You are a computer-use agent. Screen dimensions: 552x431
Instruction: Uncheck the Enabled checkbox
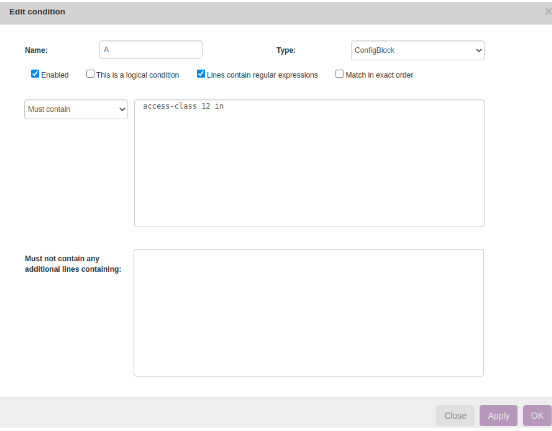35,74
